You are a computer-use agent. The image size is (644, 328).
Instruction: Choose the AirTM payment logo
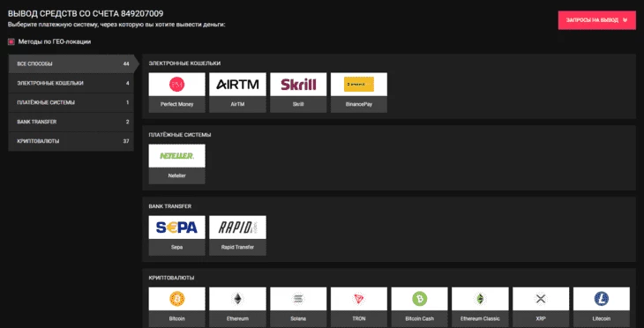point(237,84)
